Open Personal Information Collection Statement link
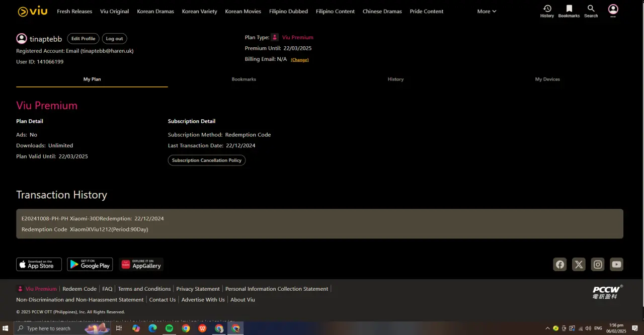This screenshot has height=335, width=644. click(x=277, y=289)
